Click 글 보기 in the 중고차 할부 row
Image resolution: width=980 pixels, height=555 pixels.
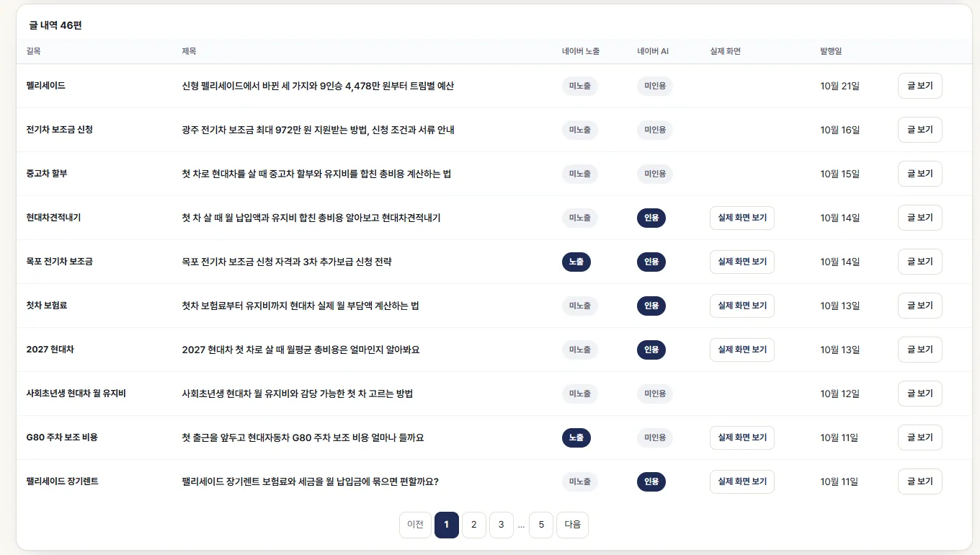[x=919, y=174]
